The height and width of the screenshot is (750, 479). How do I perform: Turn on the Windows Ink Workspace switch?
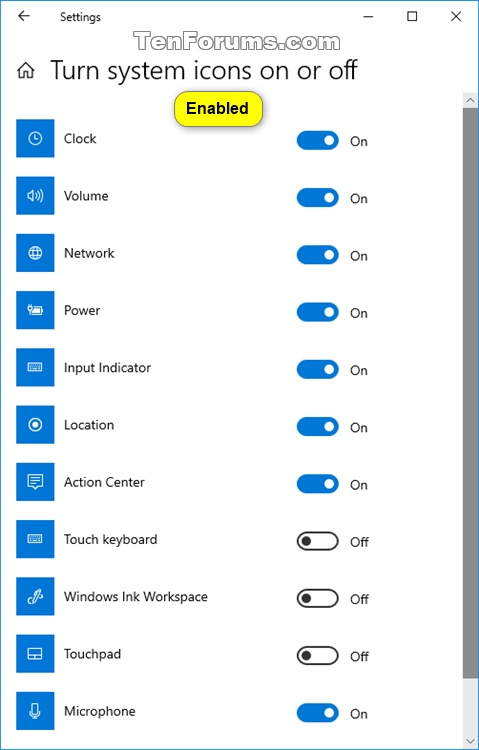[x=318, y=598]
